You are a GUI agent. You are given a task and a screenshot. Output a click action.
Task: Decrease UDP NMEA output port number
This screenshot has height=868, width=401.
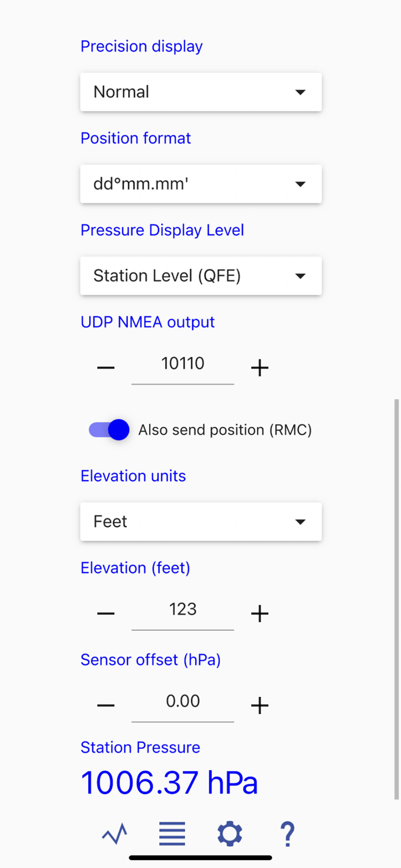[106, 368]
